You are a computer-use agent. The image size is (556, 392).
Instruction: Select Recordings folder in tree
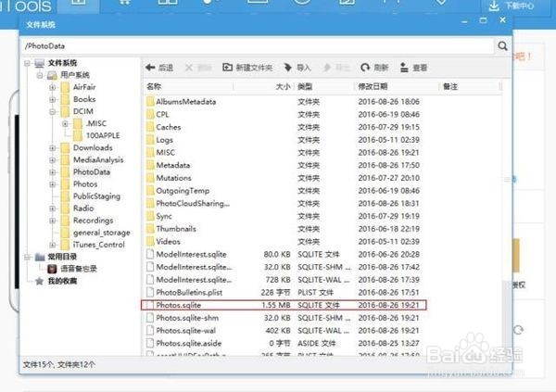point(87,221)
